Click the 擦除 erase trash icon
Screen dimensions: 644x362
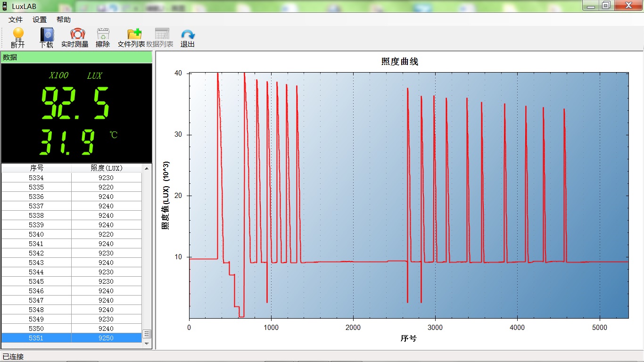(103, 34)
